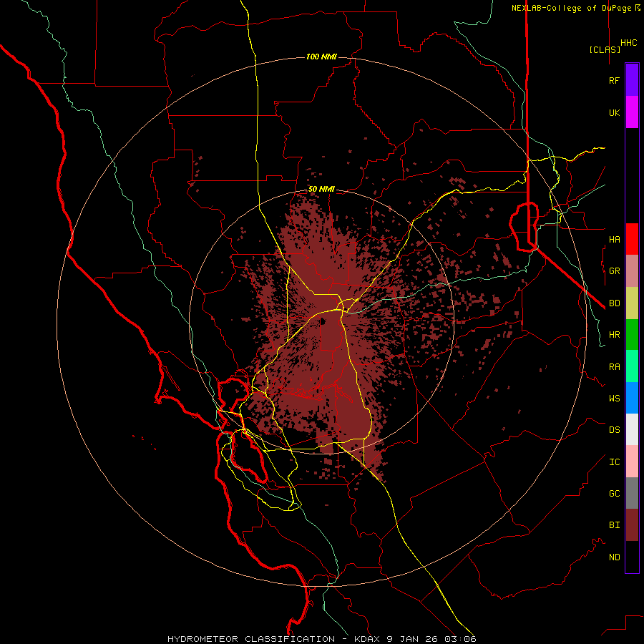Viewport: 644px width, 644px height.
Task: Click the [CLAS] unit label
Action: click(605, 49)
